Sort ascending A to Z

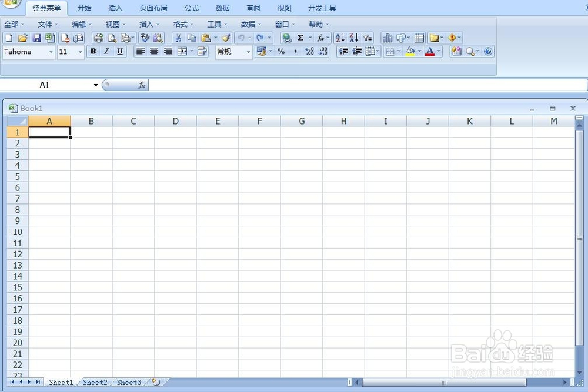pyautogui.click(x=340, y=38)
